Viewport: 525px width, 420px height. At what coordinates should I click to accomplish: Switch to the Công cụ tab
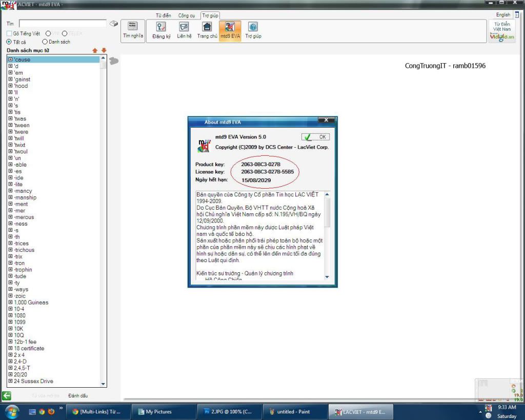[x=187, y=15]
